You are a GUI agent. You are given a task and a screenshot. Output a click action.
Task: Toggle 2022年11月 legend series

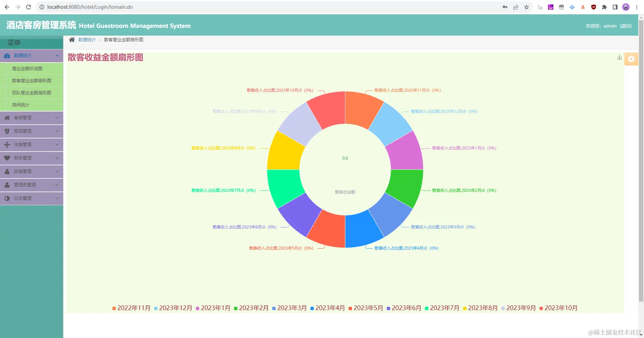131,308
